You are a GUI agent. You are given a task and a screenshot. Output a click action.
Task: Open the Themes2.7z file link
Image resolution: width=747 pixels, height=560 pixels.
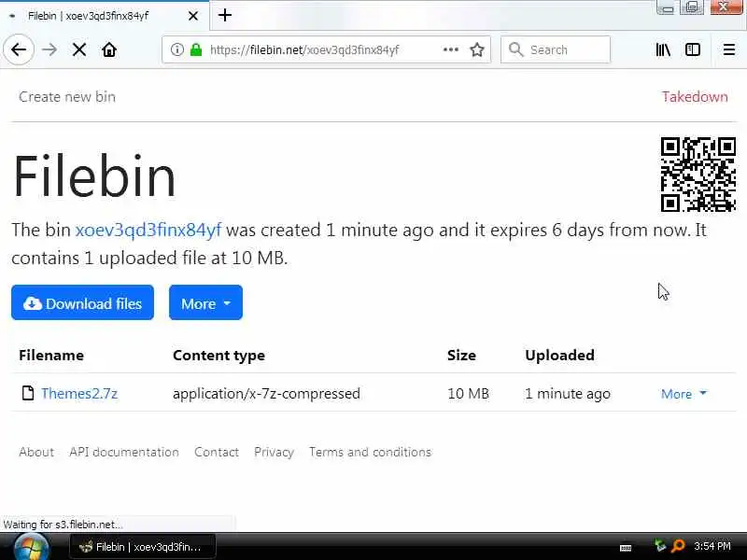79,393
